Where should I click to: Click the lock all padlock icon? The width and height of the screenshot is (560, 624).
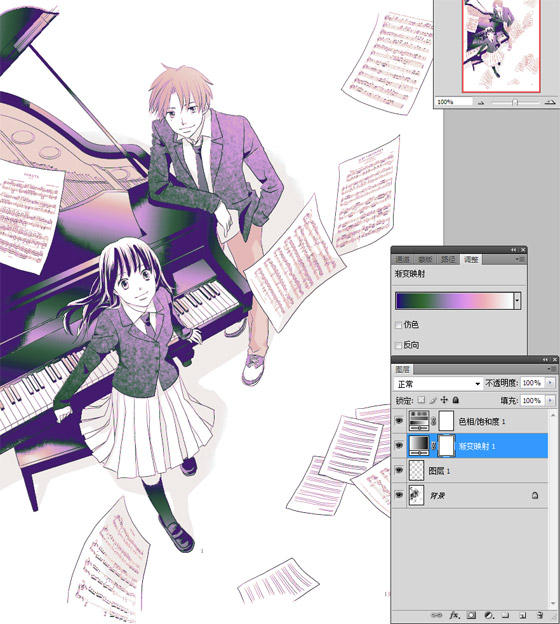(x=456, y=400)
